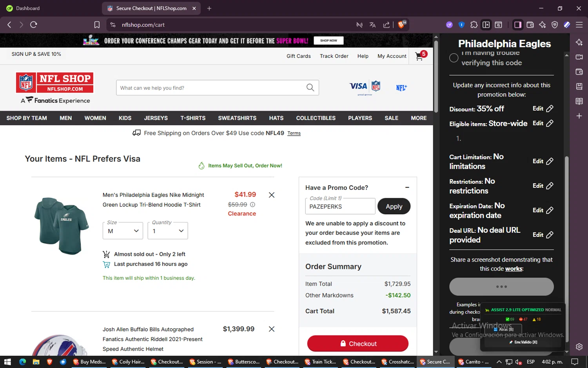The image size is (588, 368).
Task: Open the COLLECTIBLES menu
Action: pyautogui.click(x=316, y=118)
